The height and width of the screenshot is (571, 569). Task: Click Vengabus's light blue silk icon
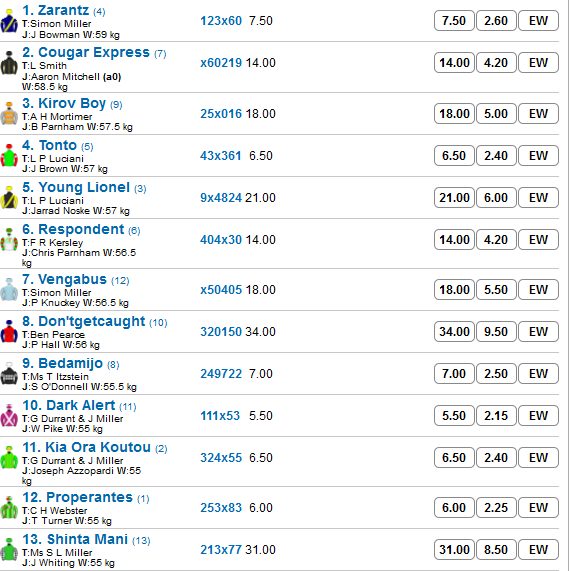(9, 290)
